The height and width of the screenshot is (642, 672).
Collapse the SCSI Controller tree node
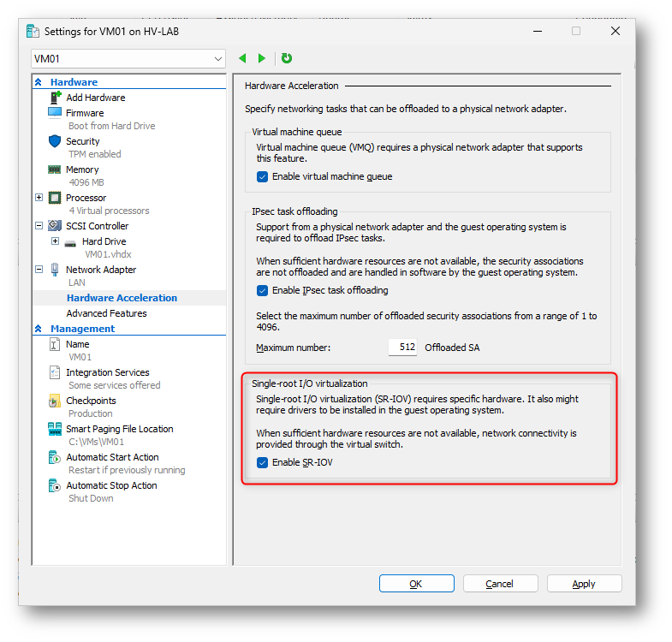tap(39, 226)
